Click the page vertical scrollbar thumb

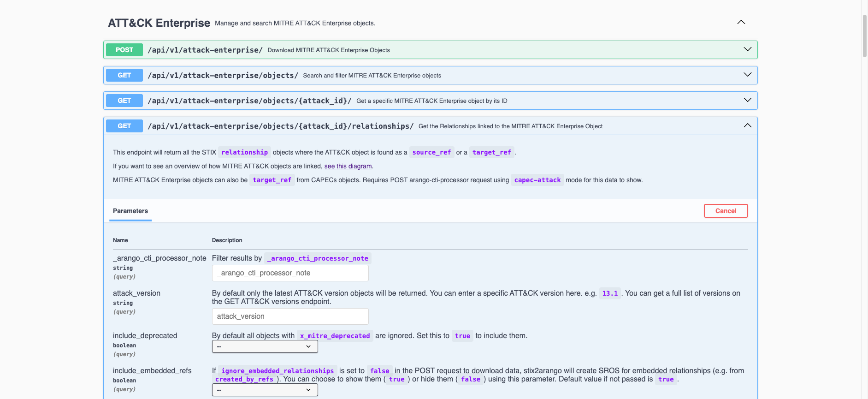(x=864, y=36)
